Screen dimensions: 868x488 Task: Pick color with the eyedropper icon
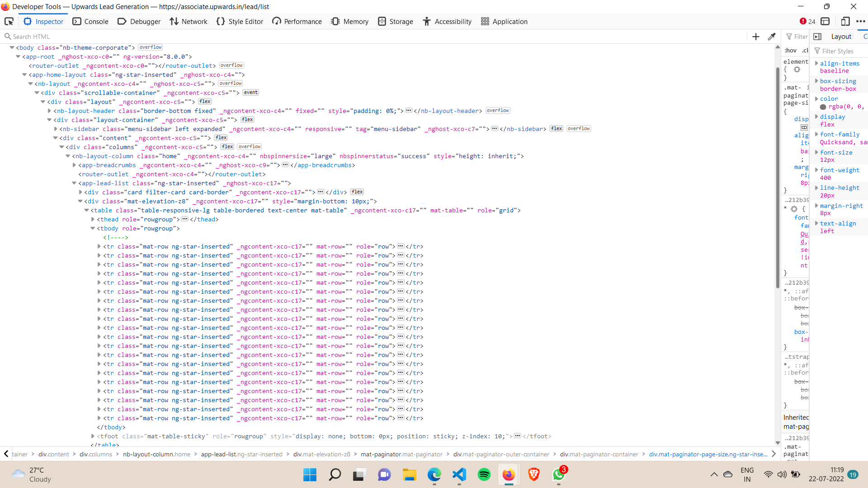point(772,37)
